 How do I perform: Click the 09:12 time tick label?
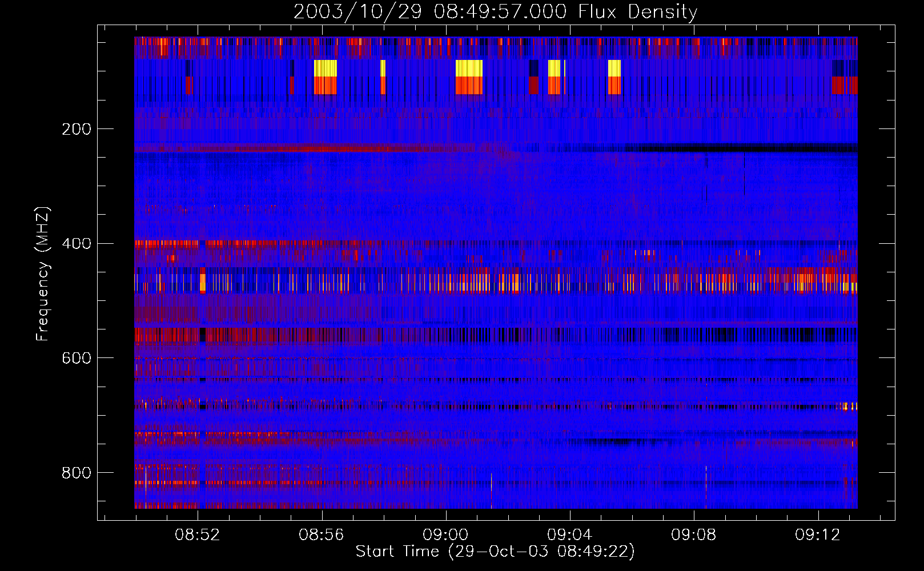coord(818,534)
